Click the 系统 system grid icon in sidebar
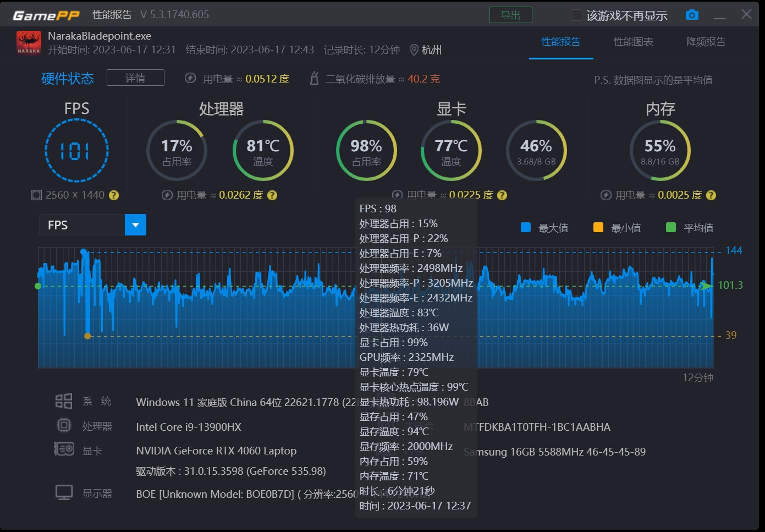The image size is (765, 532). pyautogui.click(x=63, y=401)
